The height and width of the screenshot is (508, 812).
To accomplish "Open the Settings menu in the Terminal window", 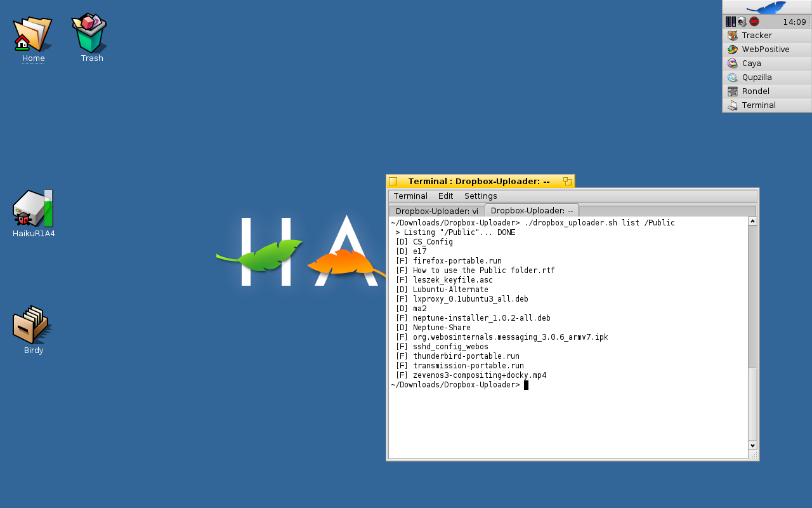I will coord(480,196).
